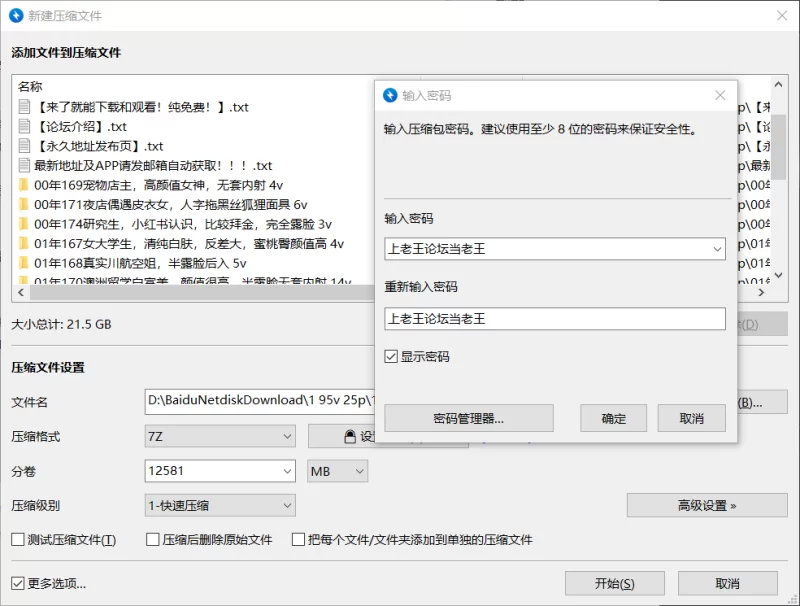800x606 pixels.
Task: Click the 压缩文件设置 heading
Action: point(48,367)
